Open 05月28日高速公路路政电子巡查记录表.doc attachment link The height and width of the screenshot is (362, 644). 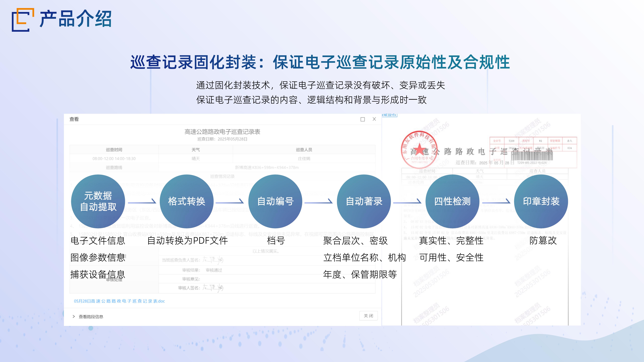[x=119, y=301]
